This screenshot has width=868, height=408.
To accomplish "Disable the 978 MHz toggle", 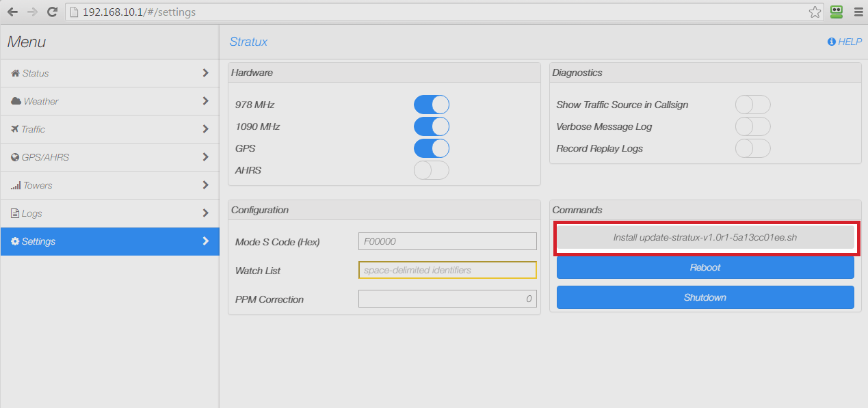I will [432, 105].
